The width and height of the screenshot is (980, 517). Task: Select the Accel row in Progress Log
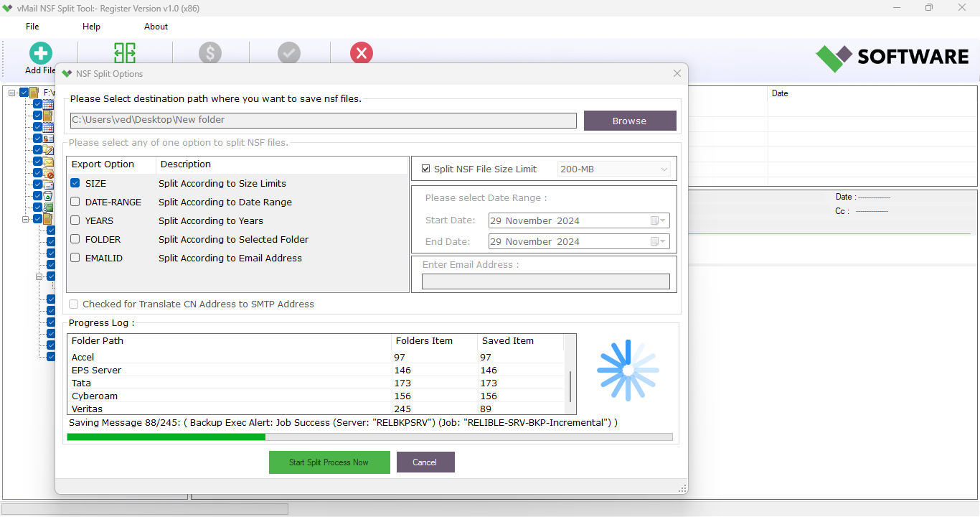click(316, 357)
